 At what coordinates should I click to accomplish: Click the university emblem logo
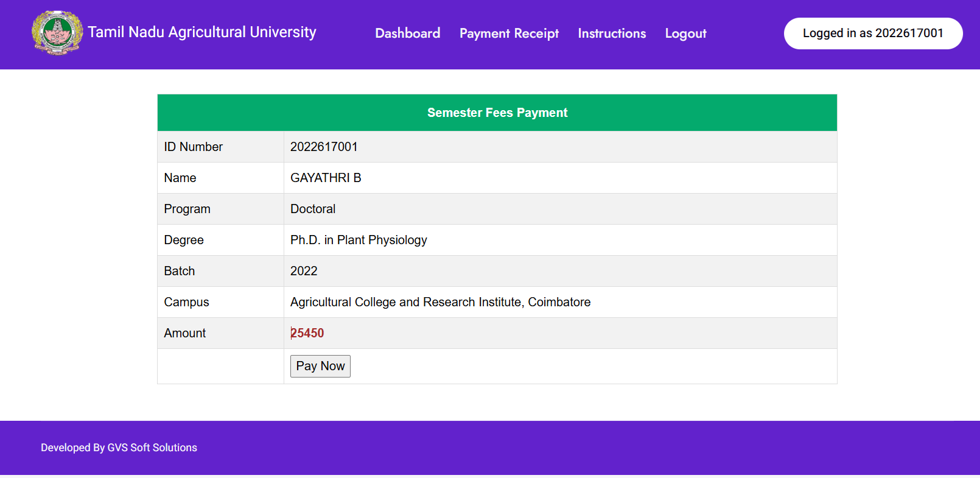pos(57,33)
